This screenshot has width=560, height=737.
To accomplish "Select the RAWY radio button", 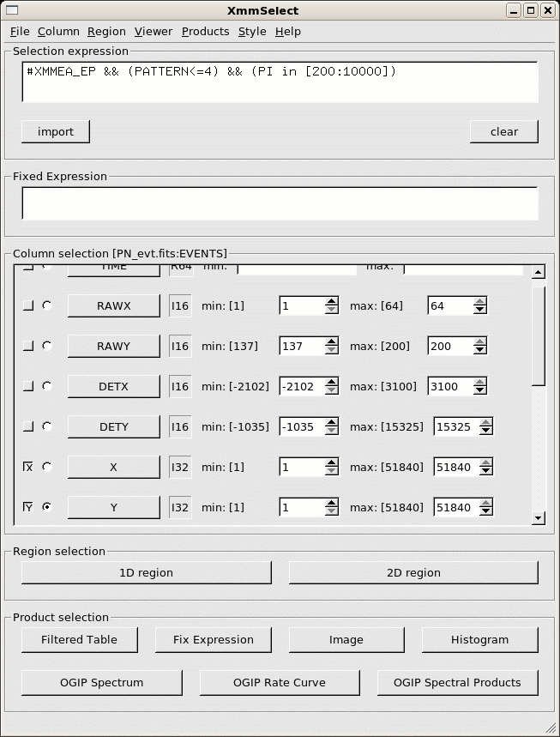I will 47,346.
